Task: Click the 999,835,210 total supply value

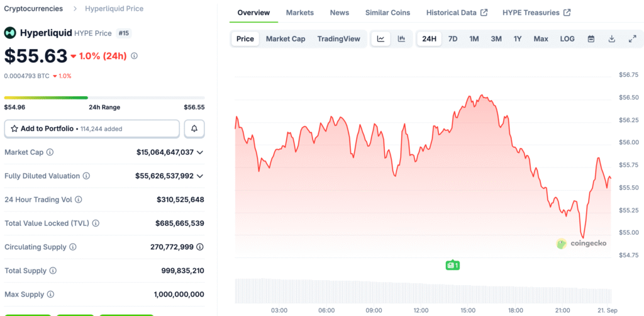Action: (183, 271)
